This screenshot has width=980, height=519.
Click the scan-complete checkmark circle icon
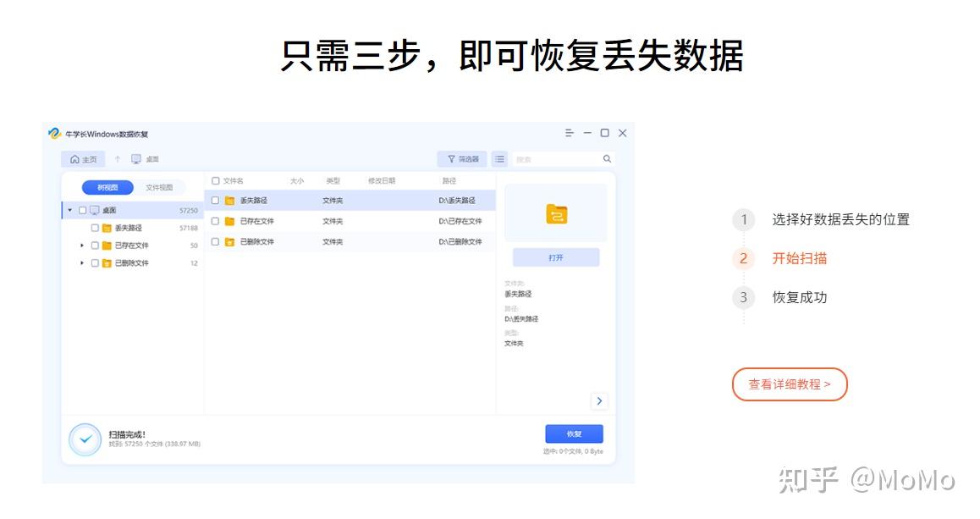click(85, 439)
